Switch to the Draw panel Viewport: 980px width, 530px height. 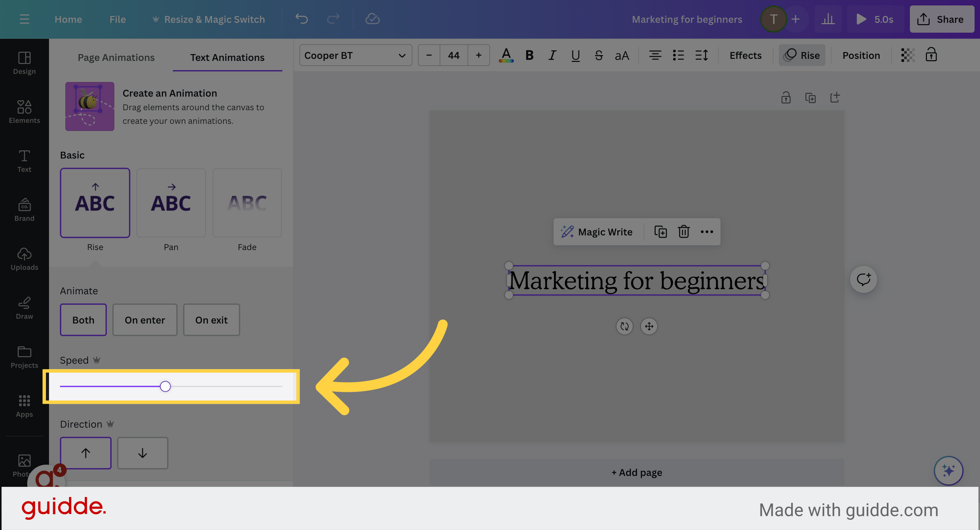[24, 308]
